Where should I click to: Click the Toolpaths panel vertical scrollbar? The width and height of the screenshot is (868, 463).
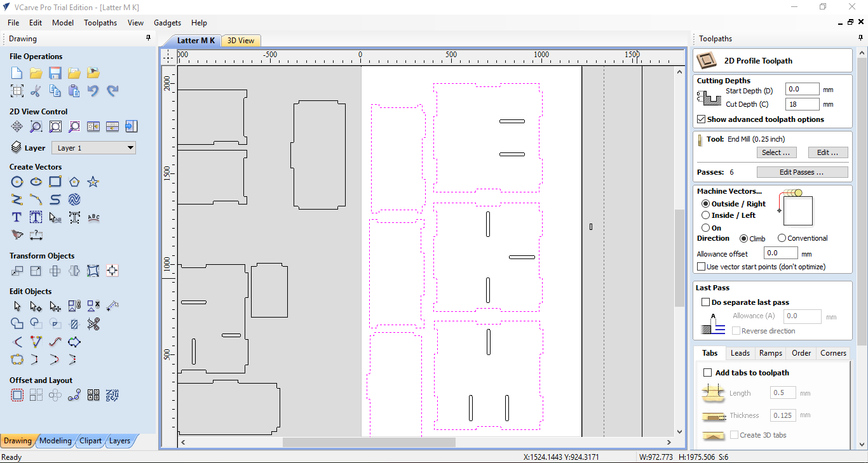(x=862, y=203)
